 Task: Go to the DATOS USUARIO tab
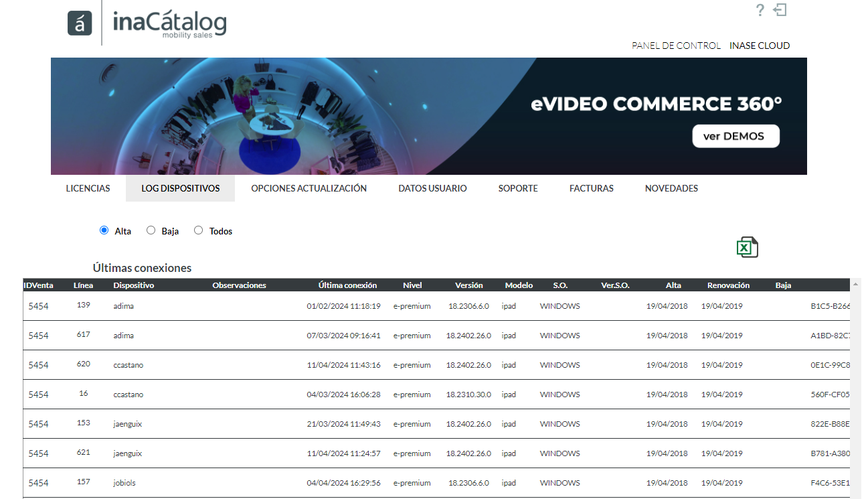(x=432, y=188)
